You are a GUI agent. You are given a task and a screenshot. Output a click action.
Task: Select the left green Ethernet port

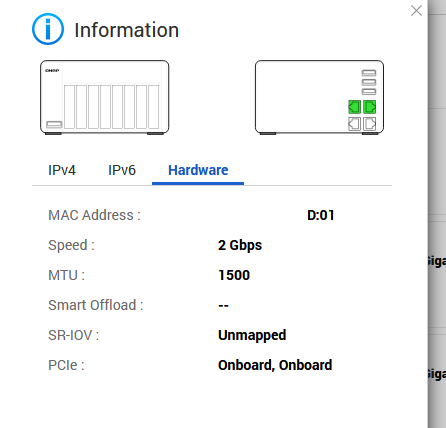click(x=354, y=107)
